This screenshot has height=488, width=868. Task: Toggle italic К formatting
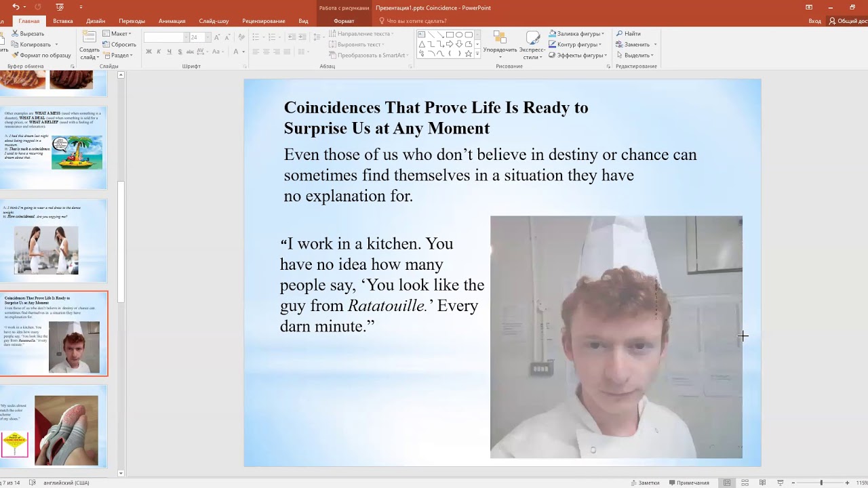coord(159,52)
